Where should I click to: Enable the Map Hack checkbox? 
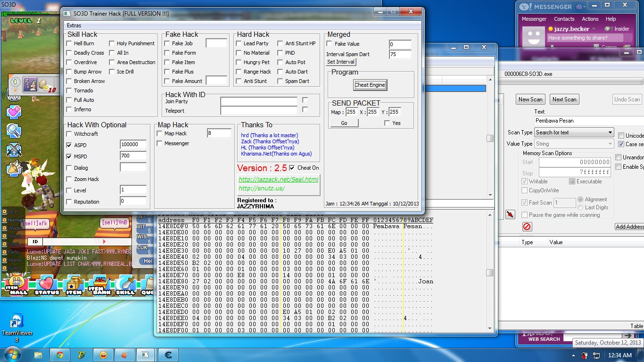[159, 134]
